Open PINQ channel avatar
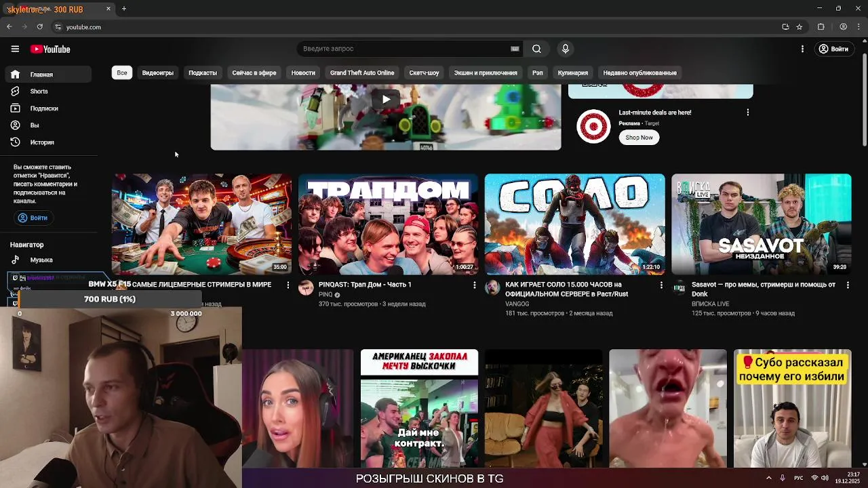This screenshot has height=488, width=868. click(x=306, y=287)
